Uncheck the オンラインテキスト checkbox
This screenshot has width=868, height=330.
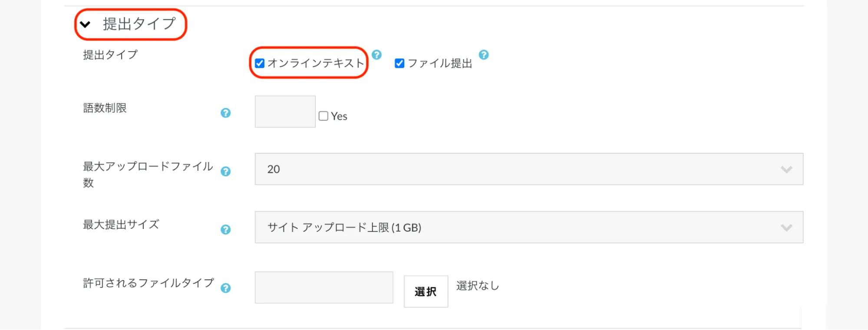(x=260, y=63)
